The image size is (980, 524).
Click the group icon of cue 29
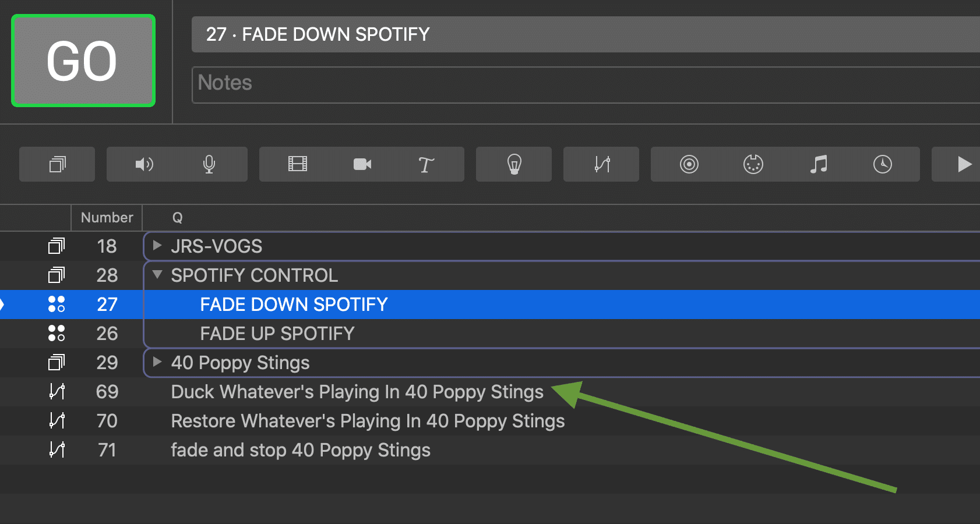point(57,362)
